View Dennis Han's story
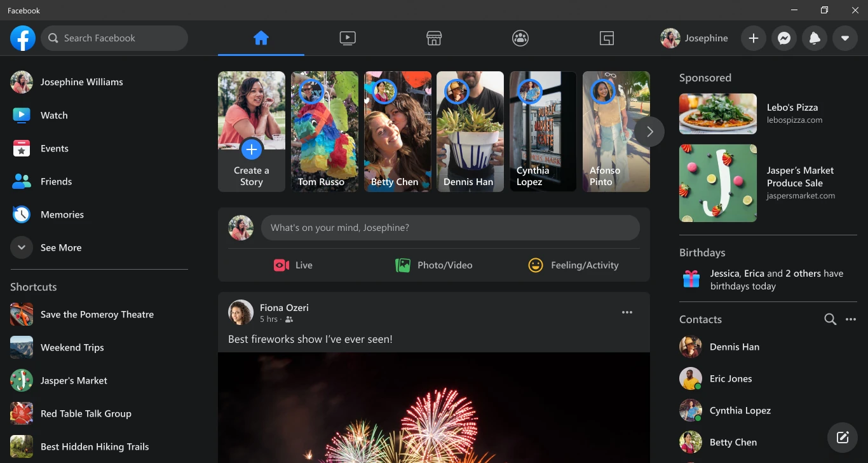Viewport: 868px width, 463px height. [470, 132]
